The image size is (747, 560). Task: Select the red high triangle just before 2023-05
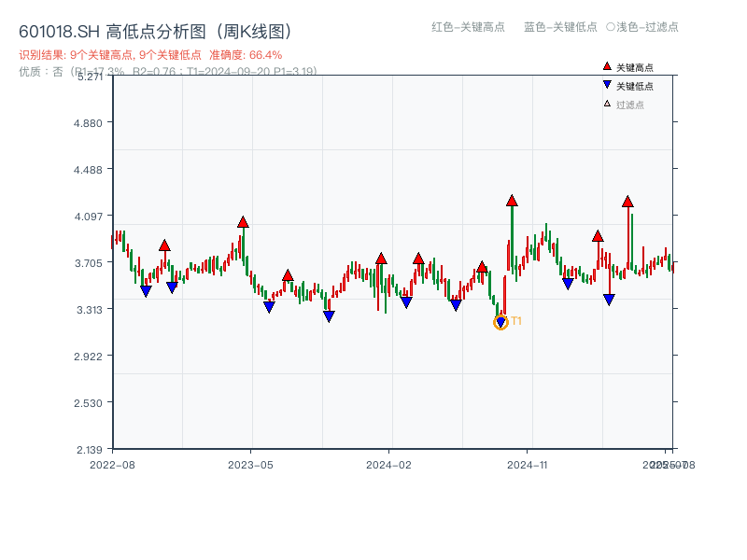coord(243,222)
